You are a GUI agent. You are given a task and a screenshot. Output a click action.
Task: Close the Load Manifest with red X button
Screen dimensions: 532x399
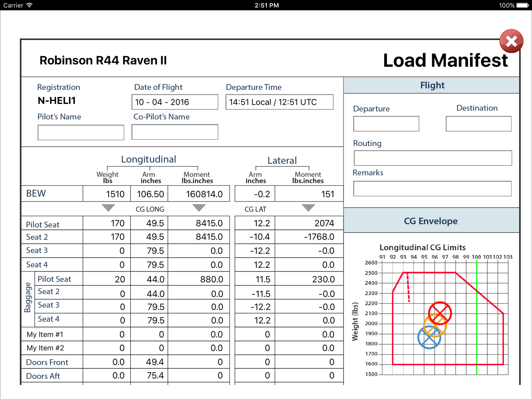pos(511,41)
